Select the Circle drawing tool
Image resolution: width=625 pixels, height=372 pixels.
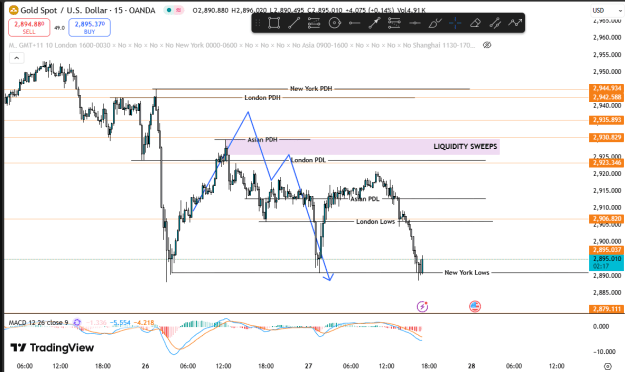(334, 23)
